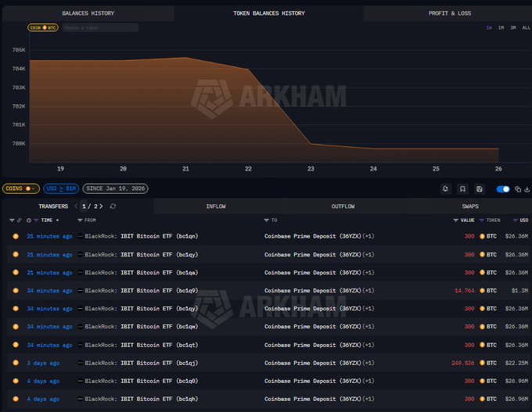
Task: Click the chart area at date 22
Action: [x=248, y=115]
